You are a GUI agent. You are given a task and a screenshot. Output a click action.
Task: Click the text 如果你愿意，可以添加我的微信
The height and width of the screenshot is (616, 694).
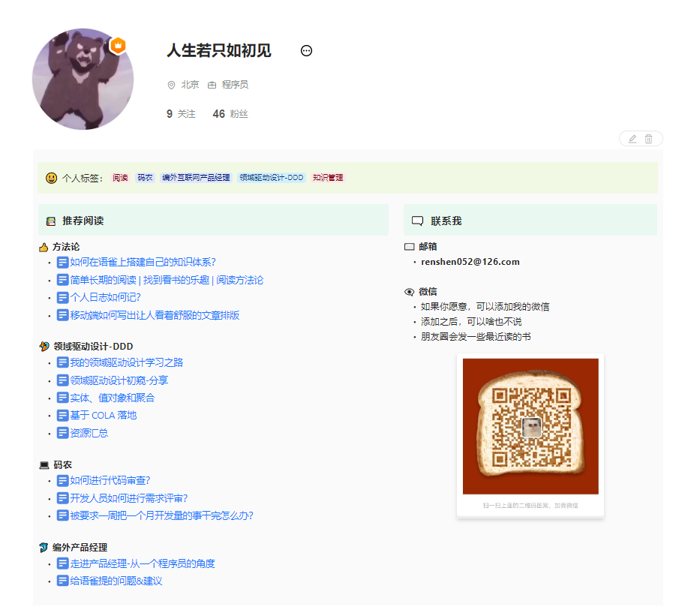coord(485,307)
